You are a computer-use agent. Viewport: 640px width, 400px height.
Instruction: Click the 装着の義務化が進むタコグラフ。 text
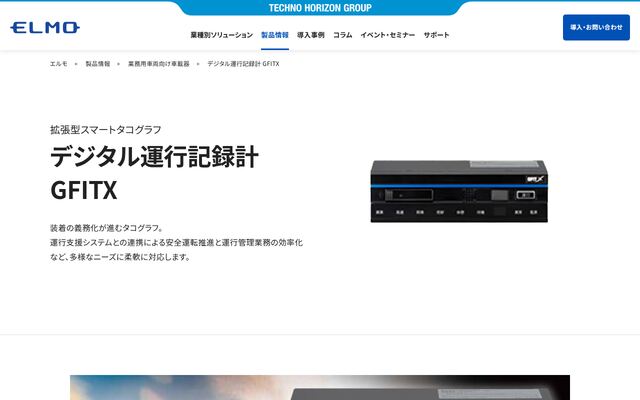click(107, 228)
